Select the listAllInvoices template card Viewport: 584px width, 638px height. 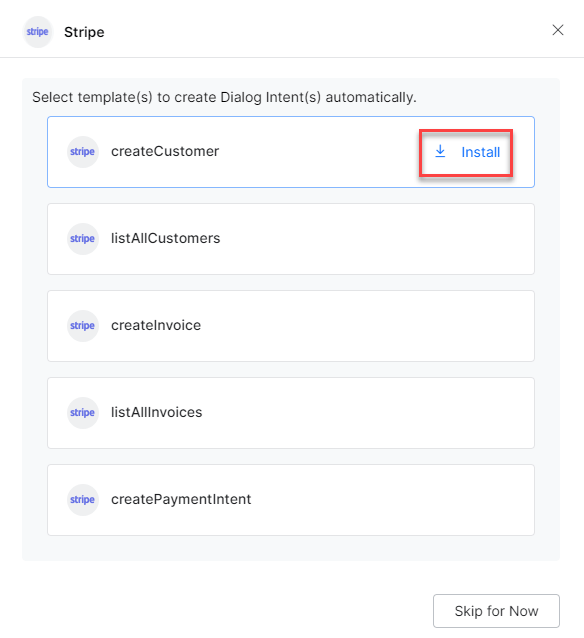point(291,413)
